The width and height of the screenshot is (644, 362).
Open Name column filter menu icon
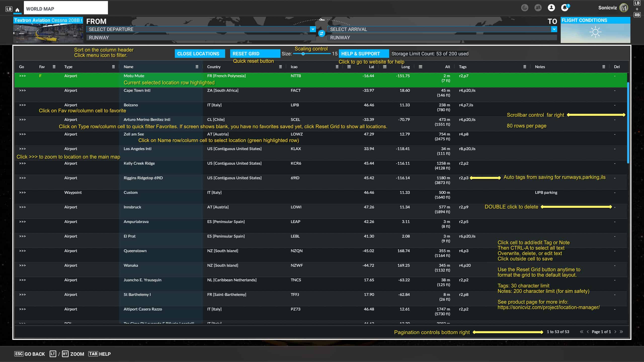click(x=197, y=67)
